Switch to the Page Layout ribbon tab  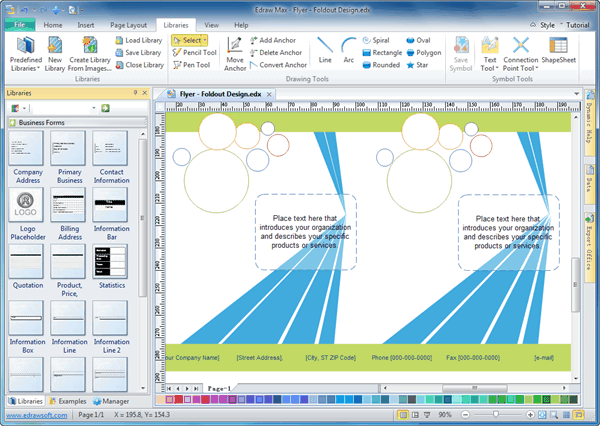[x=126, y=22]
